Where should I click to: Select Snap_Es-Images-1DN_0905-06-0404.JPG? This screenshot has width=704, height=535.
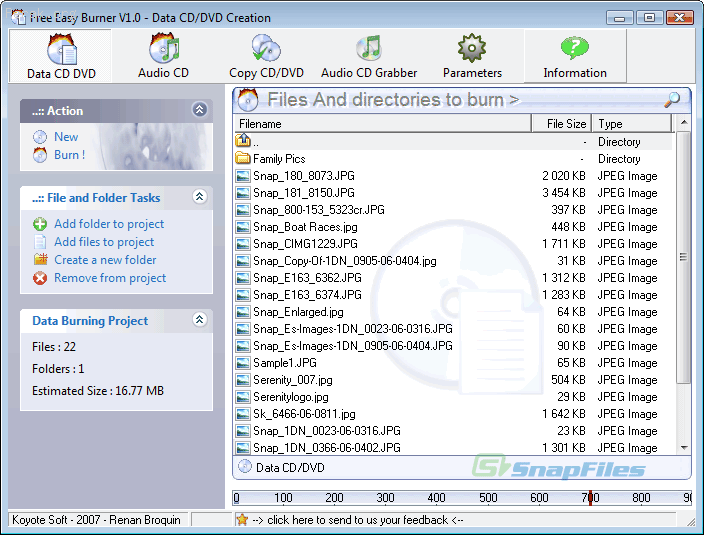[352, 346]
